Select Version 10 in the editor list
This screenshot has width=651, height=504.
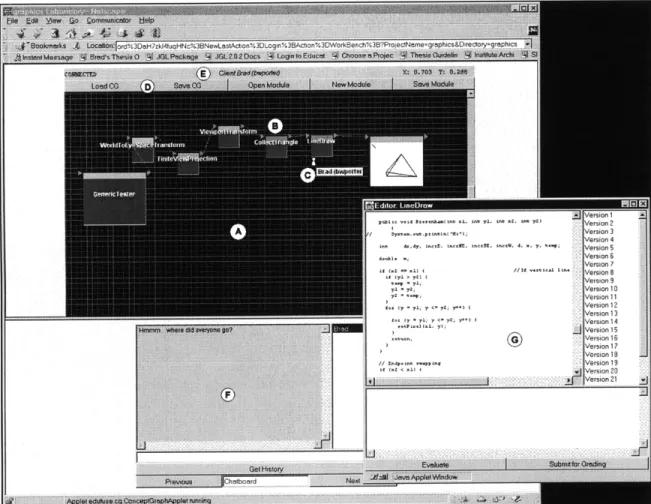coord(601,289)
